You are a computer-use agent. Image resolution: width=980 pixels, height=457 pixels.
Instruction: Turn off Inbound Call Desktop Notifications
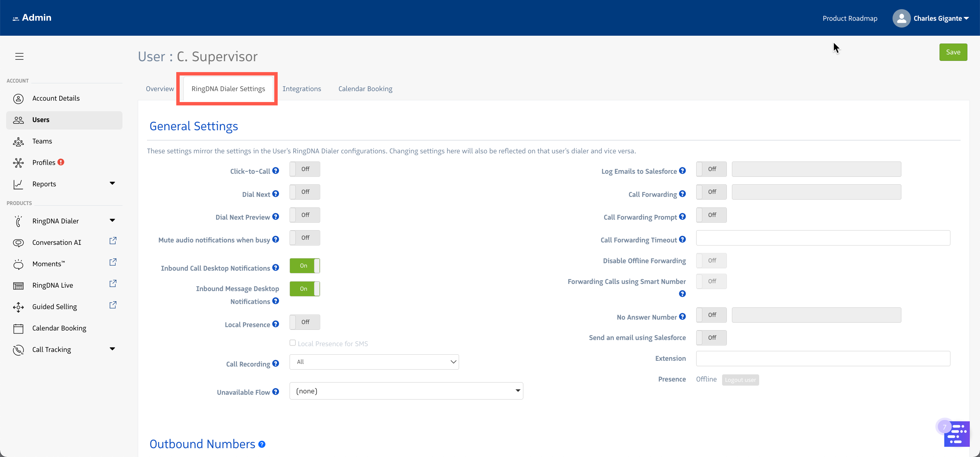304,266
